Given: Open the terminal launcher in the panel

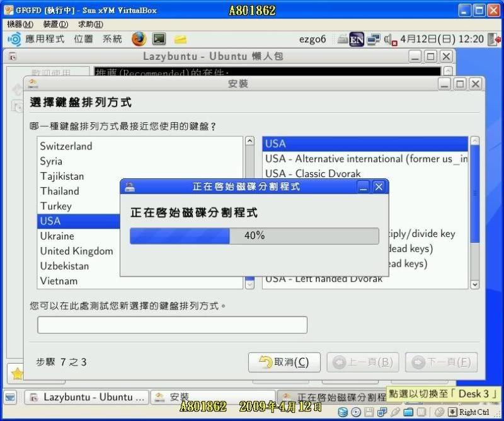Looking at the screenshot, I should click(159, 39).
